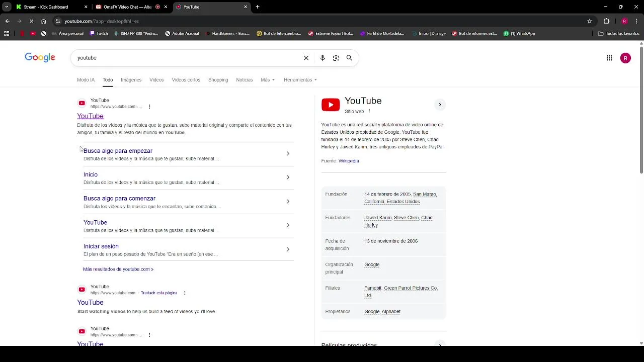644x362 pixels.
Task: Open the tab search dropdown arrow
Action: [x=7, y=7]
